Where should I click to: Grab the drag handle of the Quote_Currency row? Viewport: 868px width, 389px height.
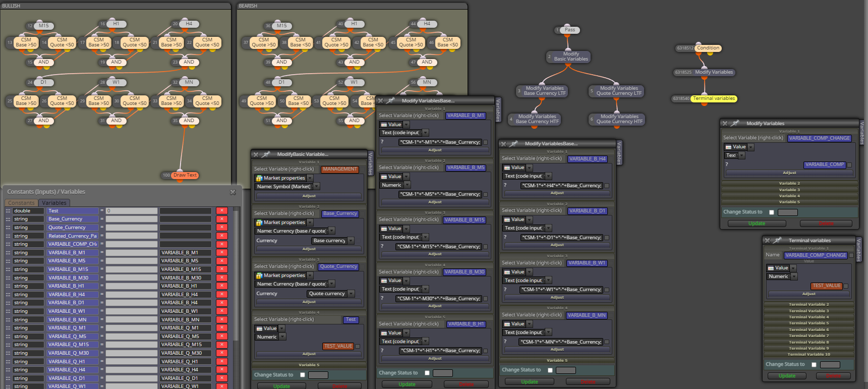click(8, 228)
